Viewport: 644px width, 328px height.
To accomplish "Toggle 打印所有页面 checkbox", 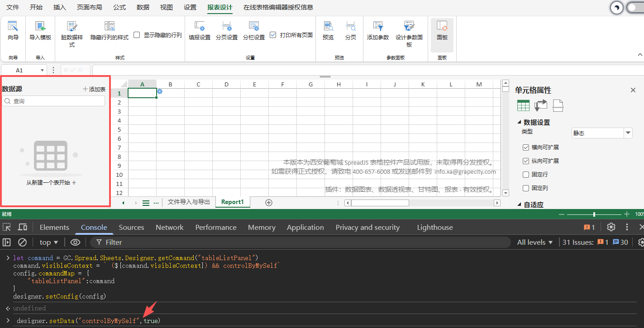I will coord(273,35).
